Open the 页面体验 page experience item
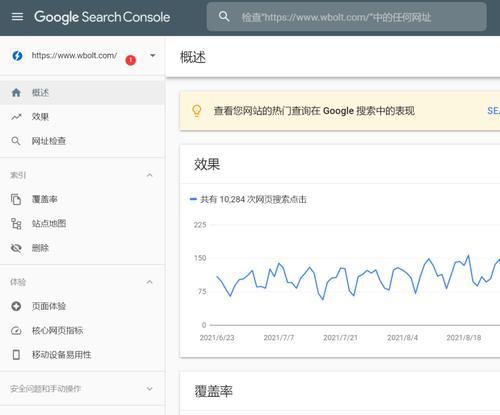This screenshot has height=415, width=500. [x=82, y=306]
